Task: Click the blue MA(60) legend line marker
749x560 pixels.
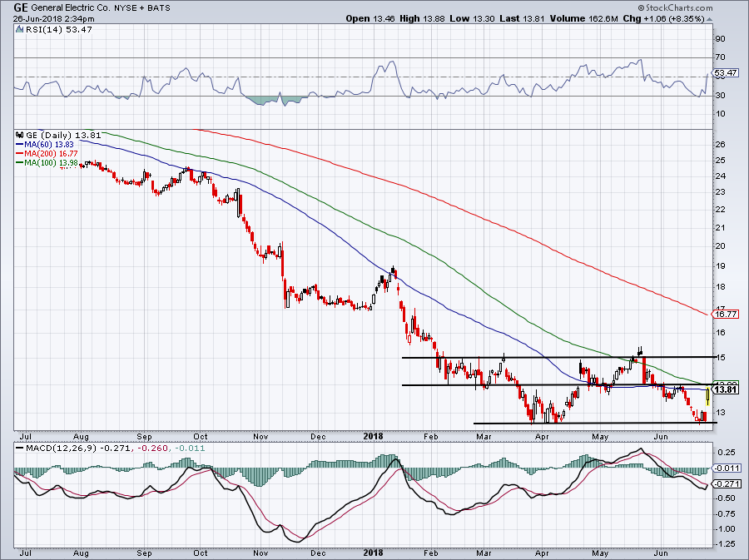Action: [x=20, y=144]
